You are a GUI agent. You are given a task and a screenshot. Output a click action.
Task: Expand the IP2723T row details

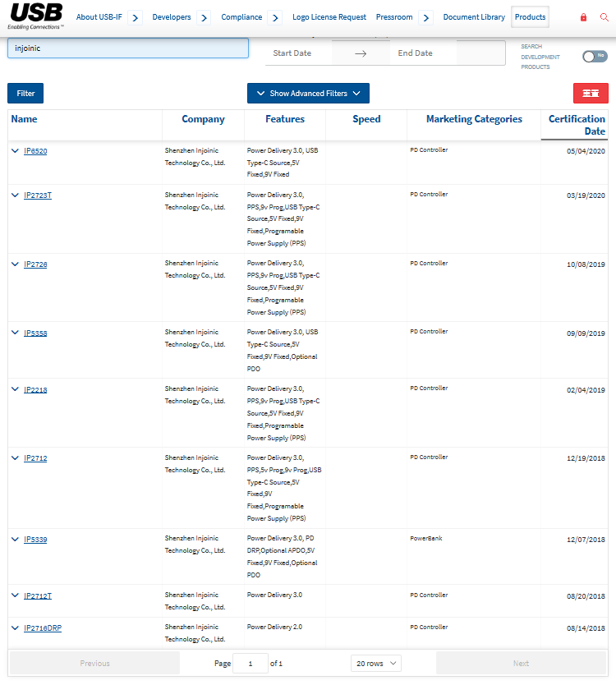pyautogui.click(x=15, y=195)
